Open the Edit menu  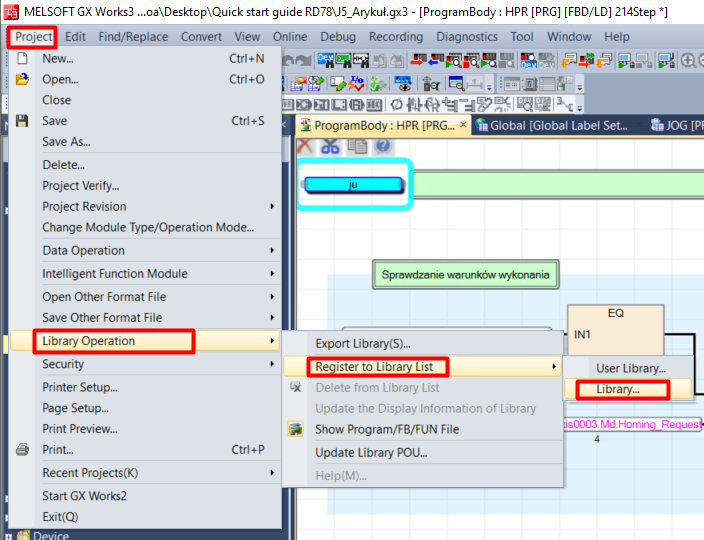coord(75,37)
